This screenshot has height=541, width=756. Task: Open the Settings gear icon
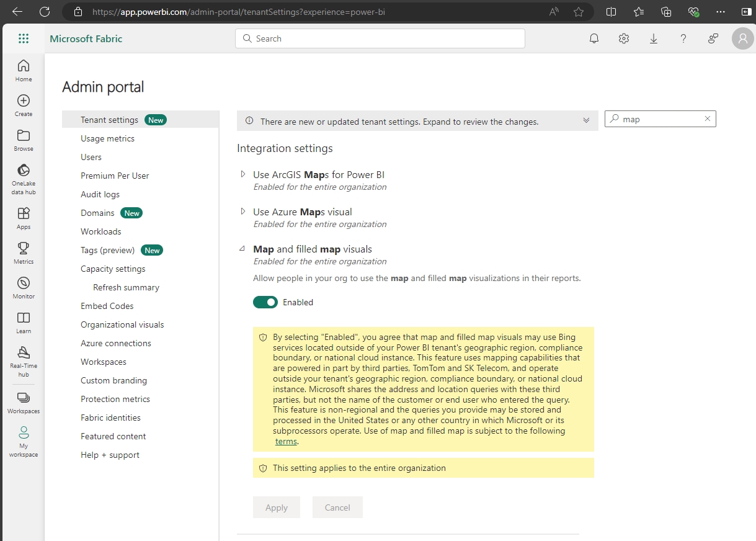click(624, 38)
